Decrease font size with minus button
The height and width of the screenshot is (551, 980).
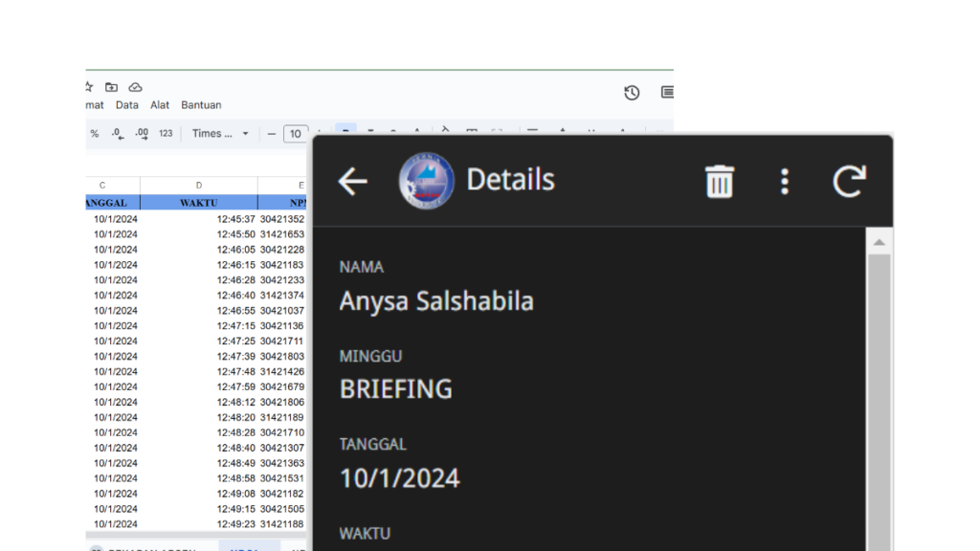point(272,134)
